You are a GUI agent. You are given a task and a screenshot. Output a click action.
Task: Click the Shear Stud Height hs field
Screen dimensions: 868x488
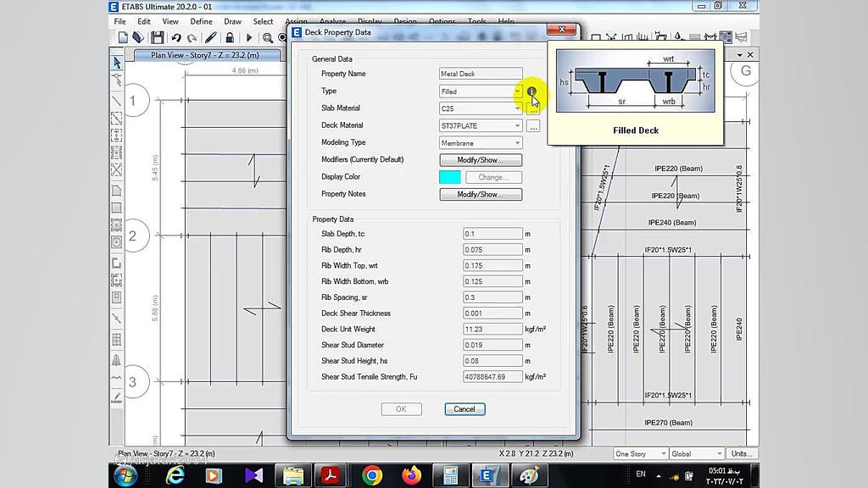coord(492,361)
